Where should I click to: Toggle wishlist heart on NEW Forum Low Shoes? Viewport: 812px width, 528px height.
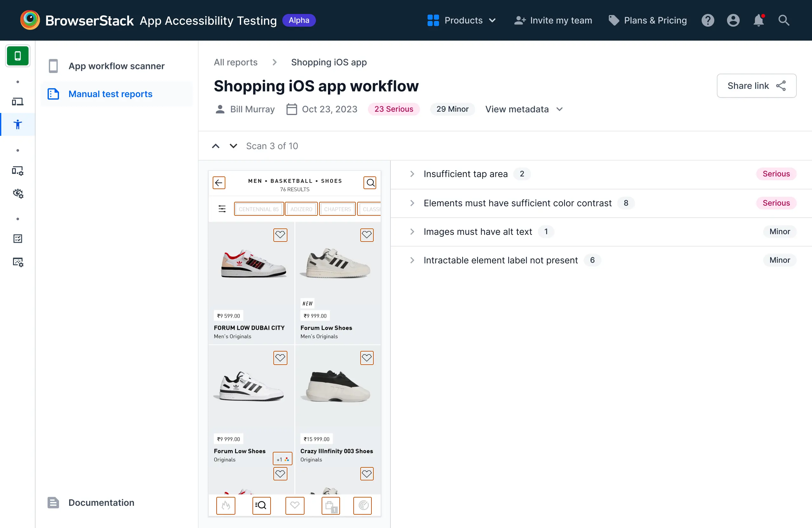[x=367, y=235]
